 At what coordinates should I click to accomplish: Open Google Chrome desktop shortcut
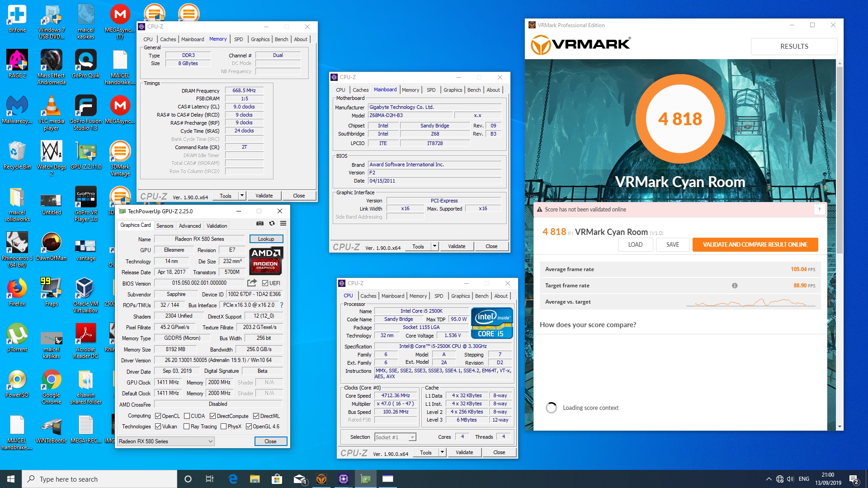click(x=51, y=386)
